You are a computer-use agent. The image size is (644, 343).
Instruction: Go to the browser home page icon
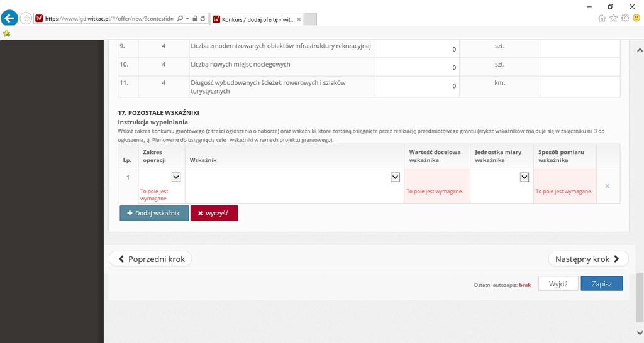click(602, 18)
